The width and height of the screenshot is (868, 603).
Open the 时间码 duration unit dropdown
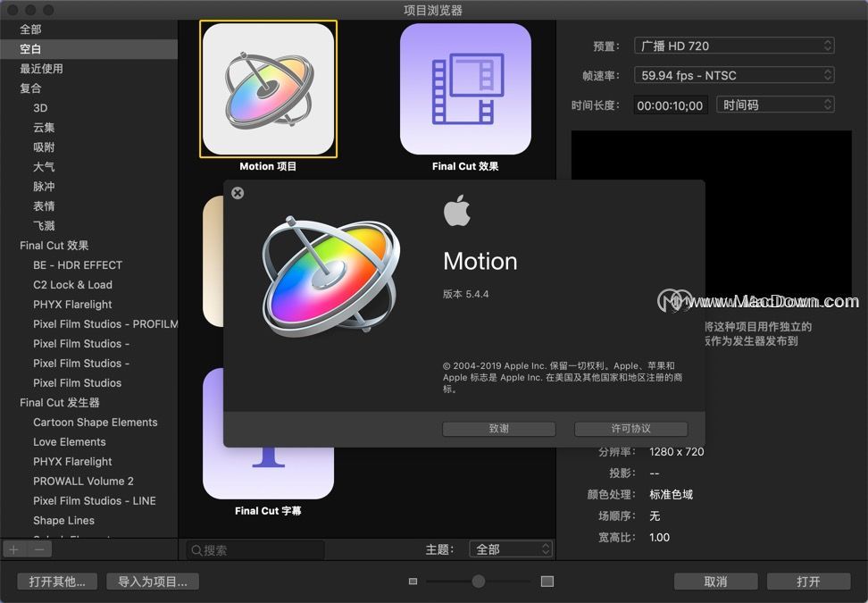[x=775, y=105]
